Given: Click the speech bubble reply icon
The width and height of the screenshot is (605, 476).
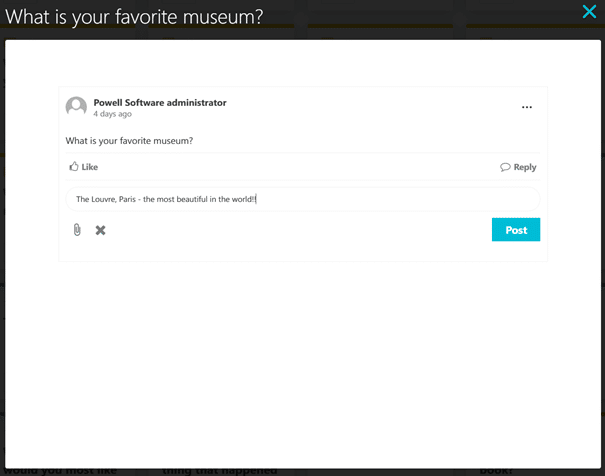Looking at the screenshot, I should 505,167.
